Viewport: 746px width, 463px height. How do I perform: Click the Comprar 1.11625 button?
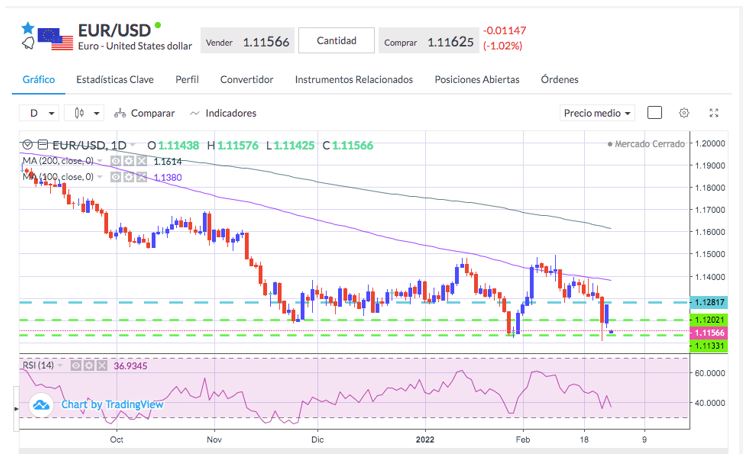(429, 42)
